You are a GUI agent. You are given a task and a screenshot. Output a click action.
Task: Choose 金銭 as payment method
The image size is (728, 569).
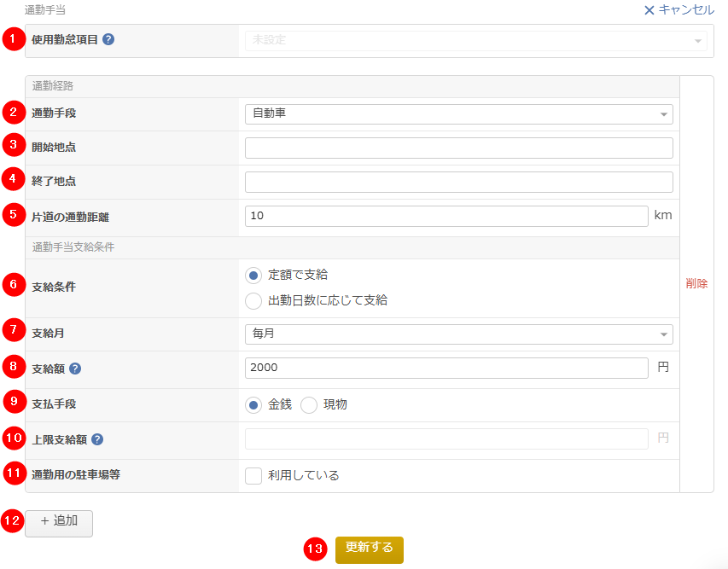253,404
